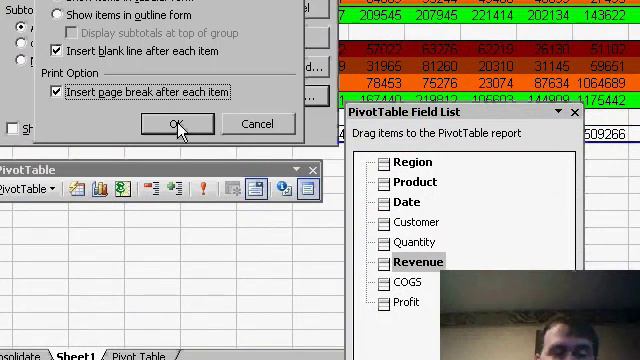Image resolution: width=640 pixels, height=360 pixels.
Task: Select cell containing 221414
Action: click(x=489, y=16)
